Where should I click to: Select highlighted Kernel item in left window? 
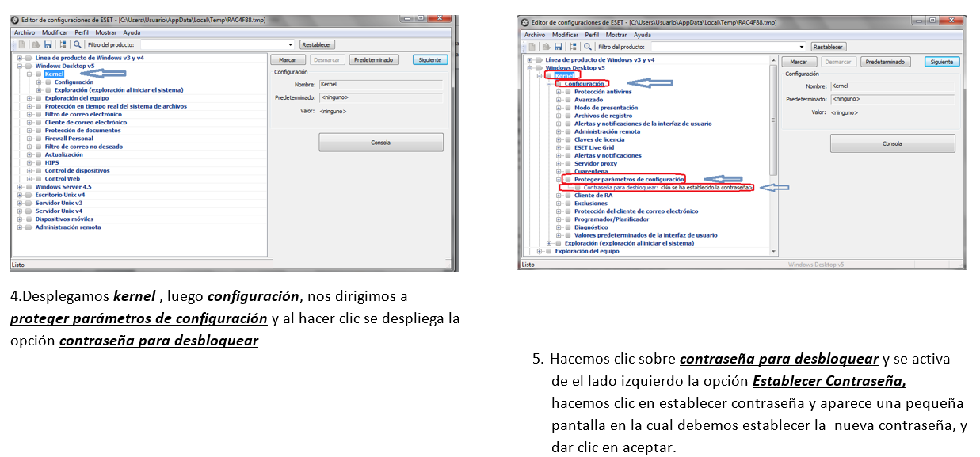[55, 74]
